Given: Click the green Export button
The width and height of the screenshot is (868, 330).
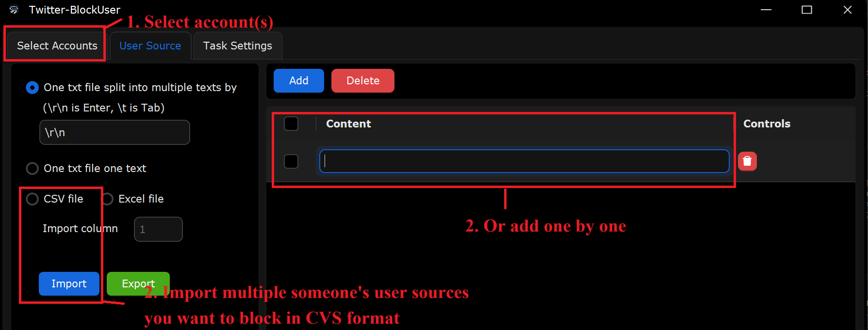Looking at the screenshot, I should (x=138, y=283).
